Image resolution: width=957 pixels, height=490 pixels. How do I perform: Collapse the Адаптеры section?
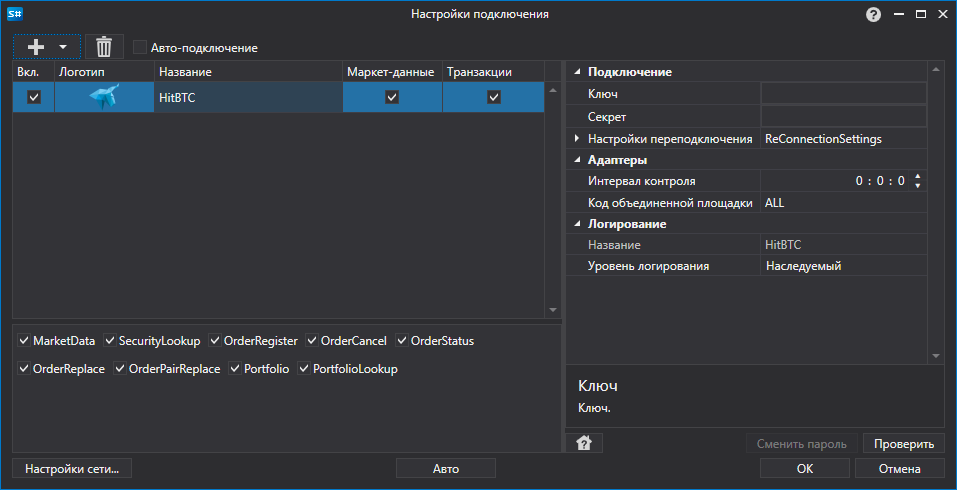577,160
